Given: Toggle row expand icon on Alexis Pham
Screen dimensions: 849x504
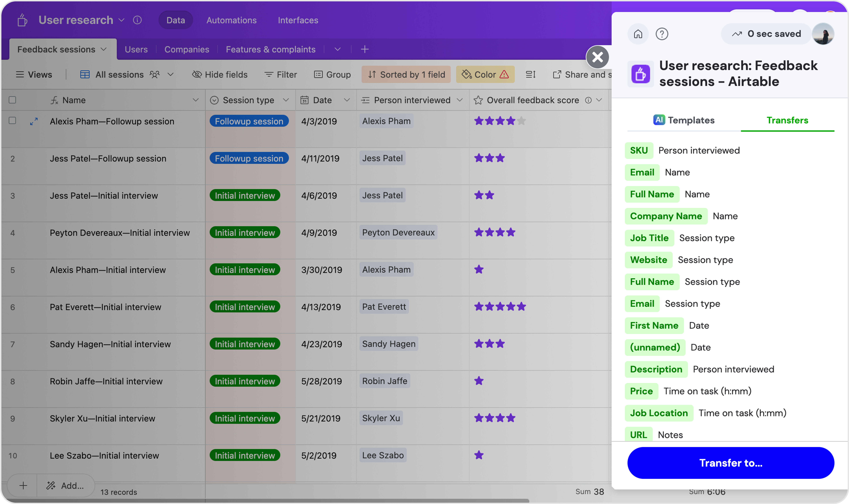Looking at the screenshot, I should tap(34, 121).
